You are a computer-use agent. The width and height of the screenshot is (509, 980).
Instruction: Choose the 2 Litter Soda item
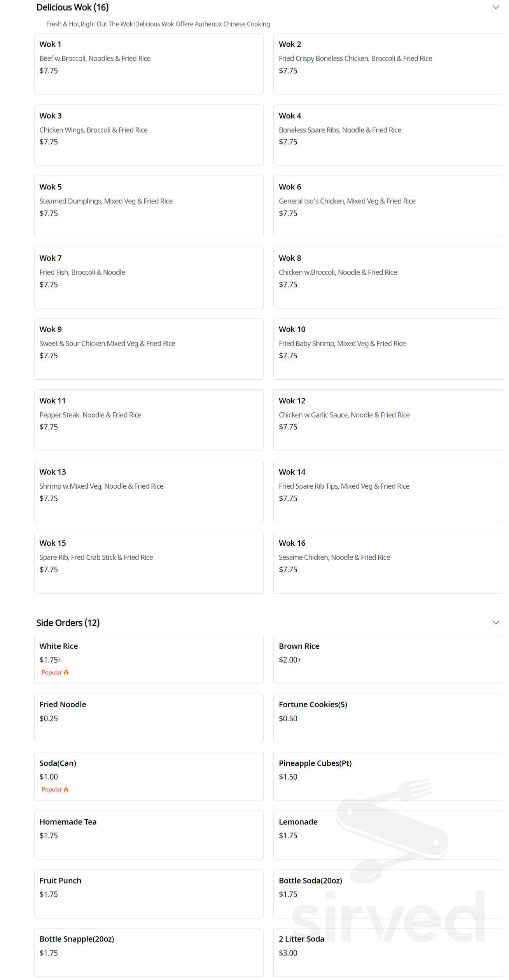(388, 952)
